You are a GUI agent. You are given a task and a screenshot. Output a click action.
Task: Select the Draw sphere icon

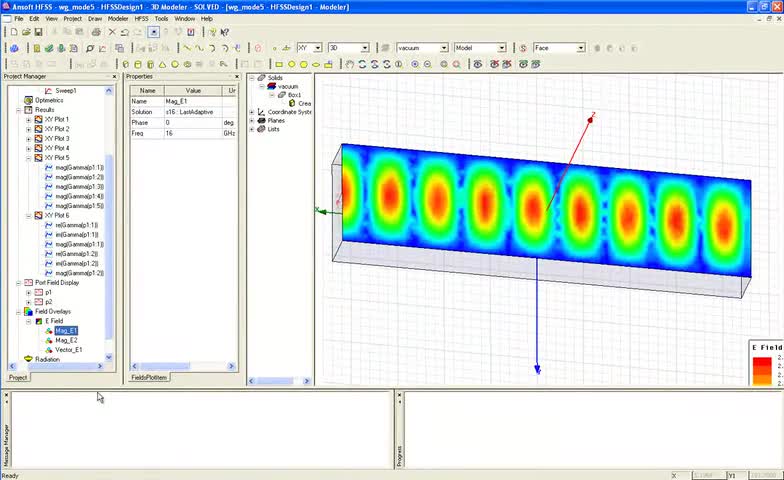pyautogui.click(x=175, y=64)
